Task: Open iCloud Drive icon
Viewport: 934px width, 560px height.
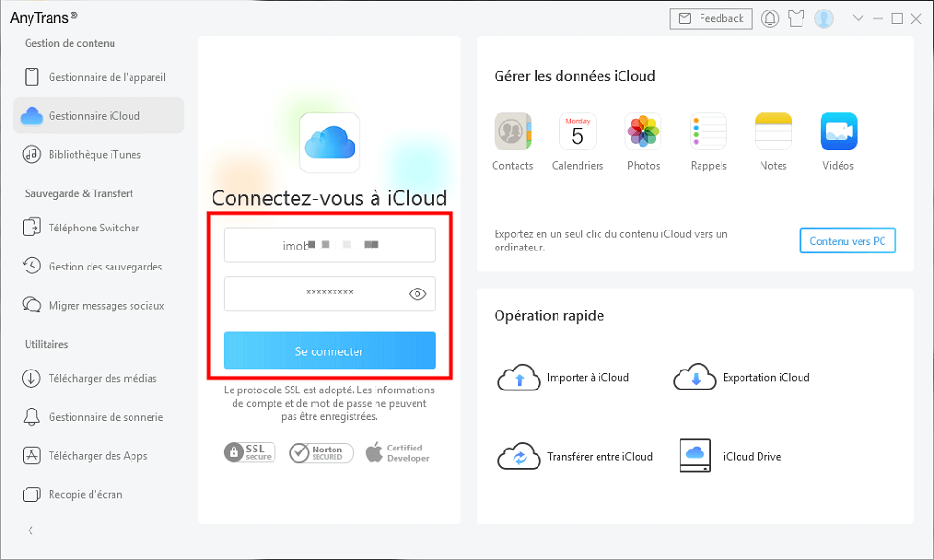Action: click(x=695, y=456)
